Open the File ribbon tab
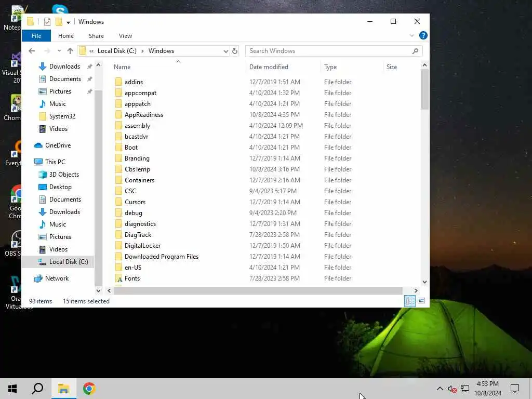Image resolution: width=532 pixels, height=399 pixels. pyautogui.click(x=36, y=36)
